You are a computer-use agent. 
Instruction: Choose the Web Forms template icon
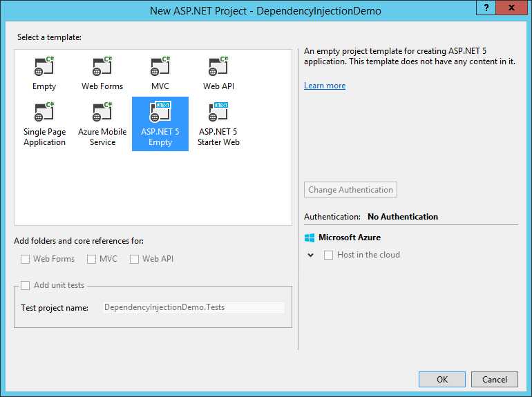point(102,66)
